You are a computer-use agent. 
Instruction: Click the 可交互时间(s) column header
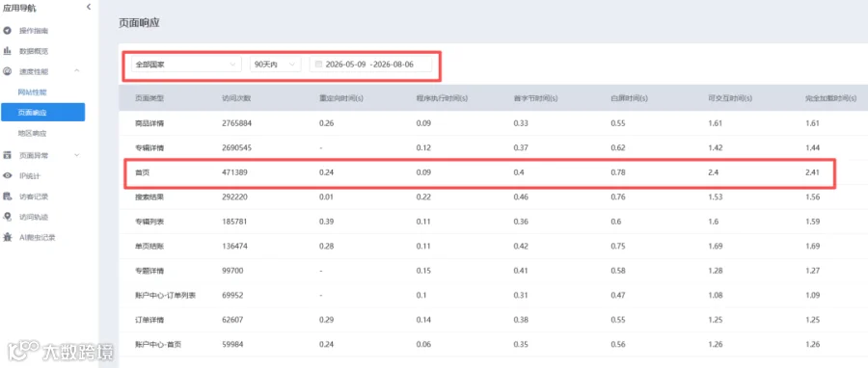click(x=730, y=98)
